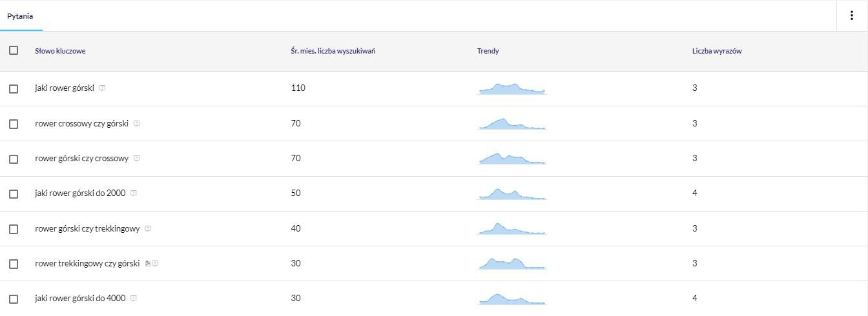Click last icon beside 'rower trekkingowy czy górski'
Screen dimensions: 868x316
[155, 263]
